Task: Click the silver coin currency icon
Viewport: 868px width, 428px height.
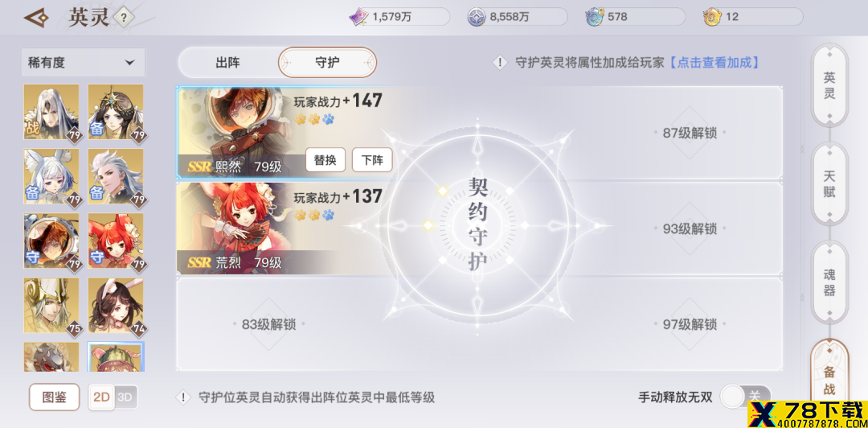Action: [x=477, y=17]
